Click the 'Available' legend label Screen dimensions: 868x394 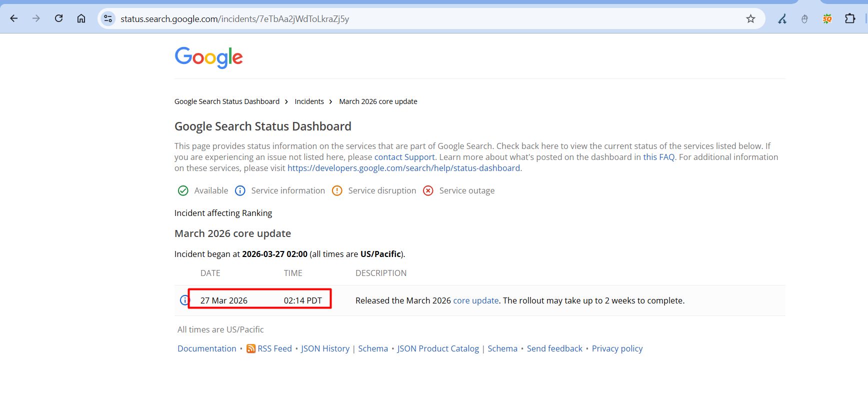(x=211, y=190)
